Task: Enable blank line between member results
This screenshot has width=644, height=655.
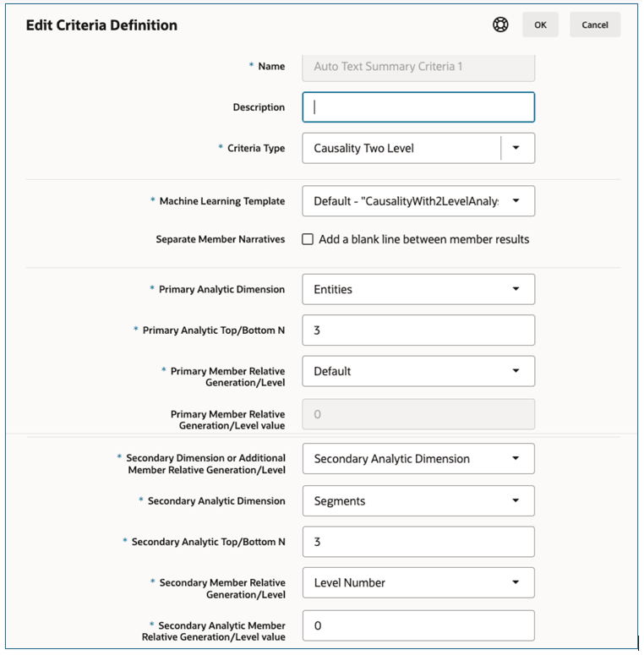Action: (x=308, y=239)
